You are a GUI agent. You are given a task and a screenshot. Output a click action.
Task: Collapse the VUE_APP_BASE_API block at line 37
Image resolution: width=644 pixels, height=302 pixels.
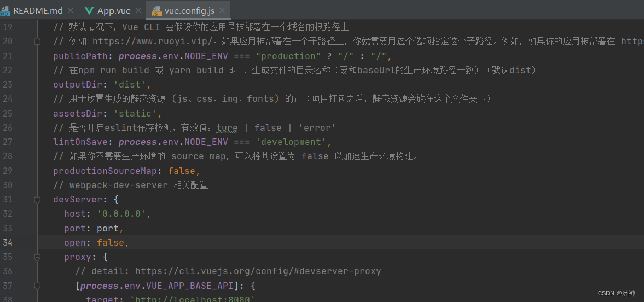[x=37, y=286]
